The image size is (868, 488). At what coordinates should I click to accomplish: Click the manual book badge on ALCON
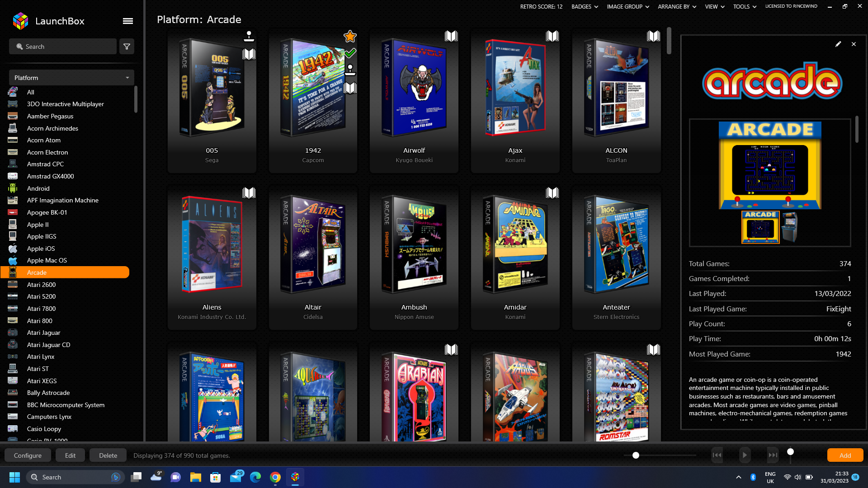653,36
